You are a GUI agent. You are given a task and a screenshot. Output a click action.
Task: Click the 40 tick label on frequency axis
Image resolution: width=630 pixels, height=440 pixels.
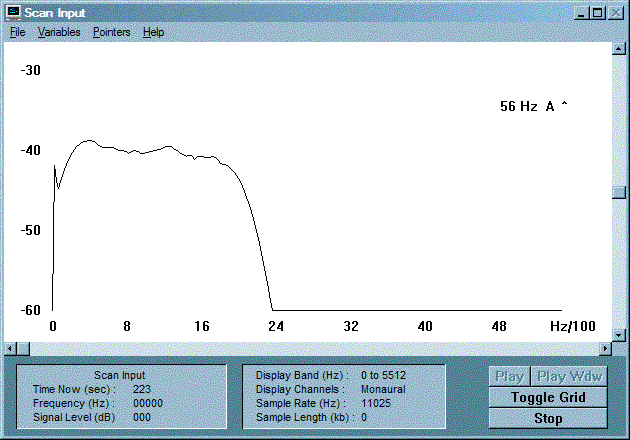point(425,326)
